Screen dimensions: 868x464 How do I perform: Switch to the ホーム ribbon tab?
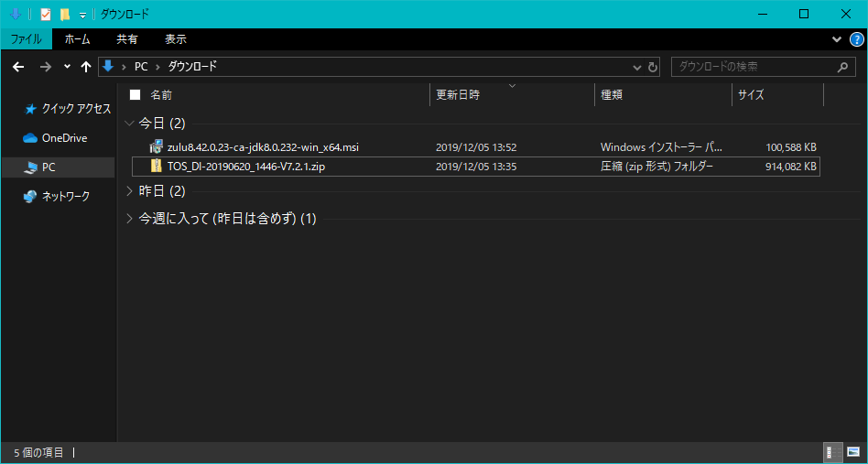pyautogui.click(x=78, y=39)
